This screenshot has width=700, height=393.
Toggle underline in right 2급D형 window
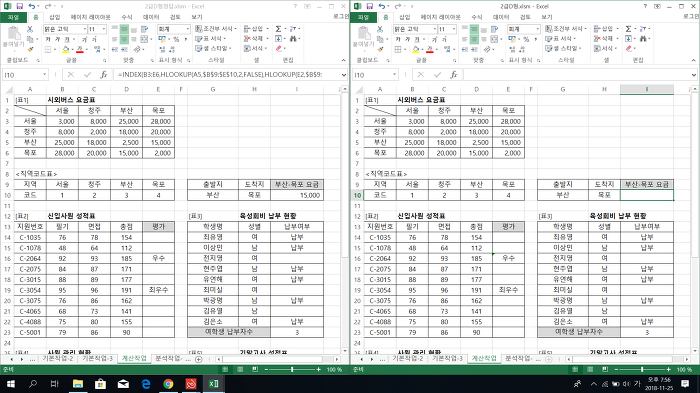416,39
